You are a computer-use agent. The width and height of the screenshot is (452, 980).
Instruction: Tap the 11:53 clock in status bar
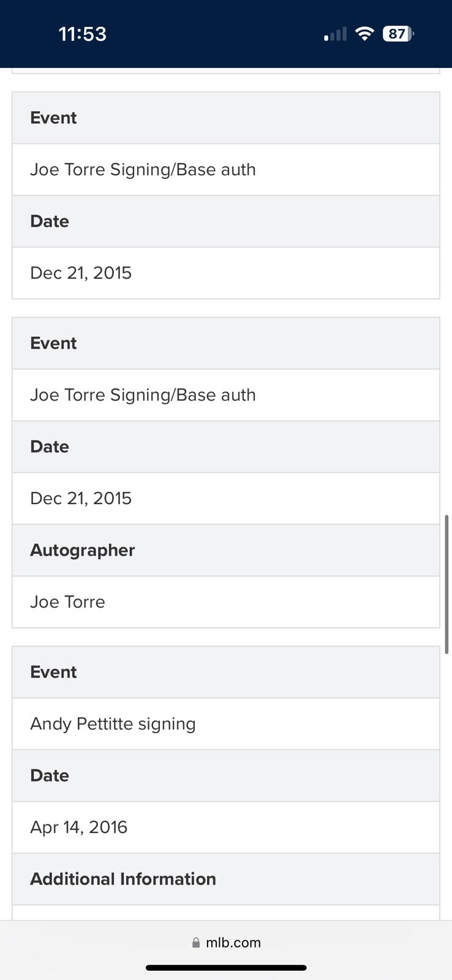pyautogui.click(x=83, y=34)
